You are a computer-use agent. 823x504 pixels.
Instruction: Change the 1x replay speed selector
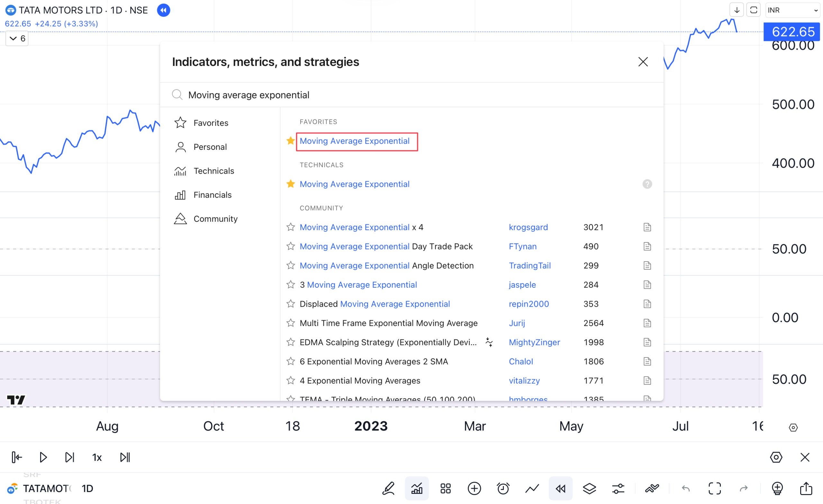[x=97, y=457]
